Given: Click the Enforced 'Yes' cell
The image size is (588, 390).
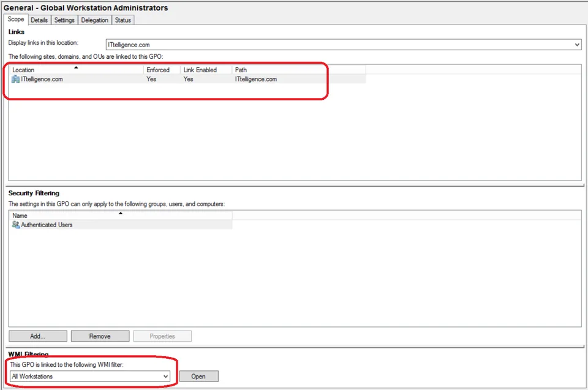Looking at the screenshot, I should click(151, 79).
